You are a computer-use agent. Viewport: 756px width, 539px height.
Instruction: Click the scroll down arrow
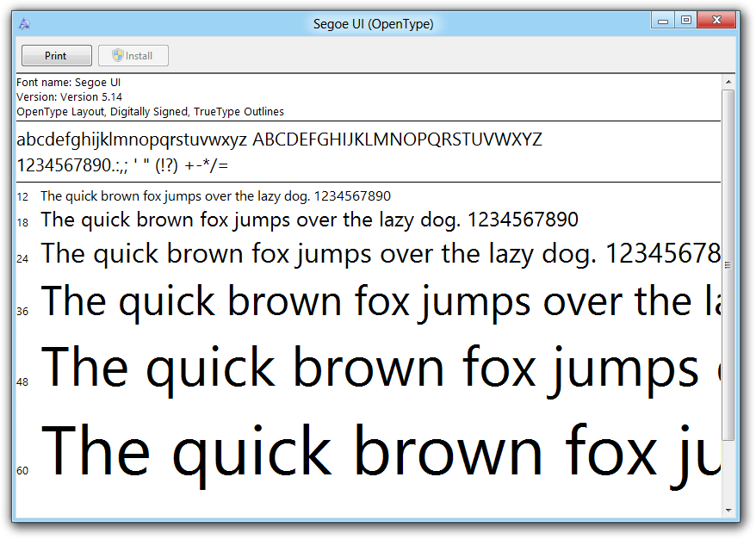point(728,510)
